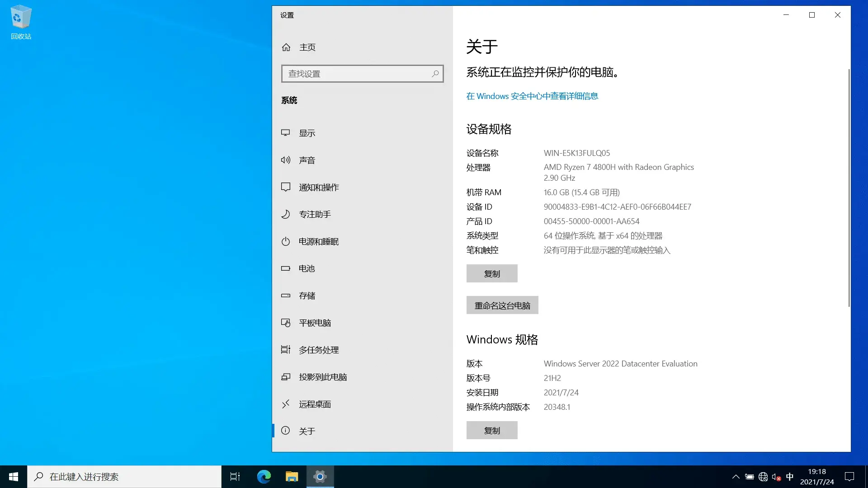Select Projecting to this PC (投影到此电脑) icon

(286, 377)
